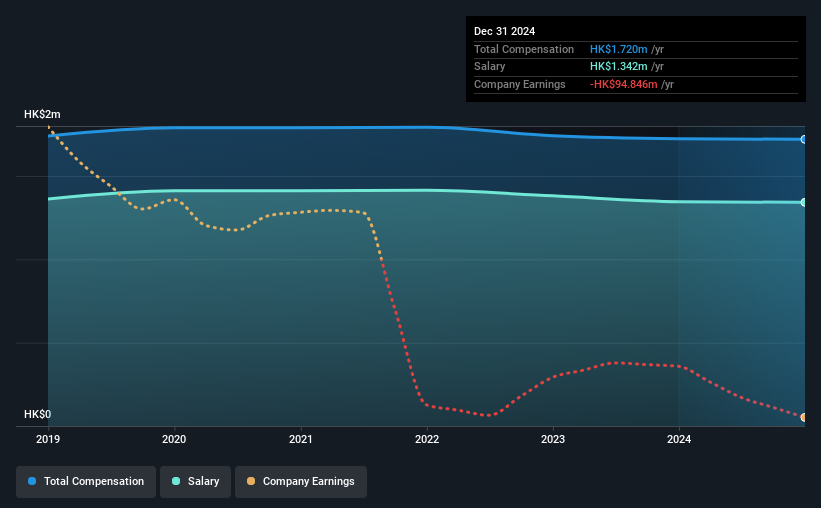This screenshot has width=821, height=508.
Task: Select the 2020 x-axis label
Action: click(174, 439)
